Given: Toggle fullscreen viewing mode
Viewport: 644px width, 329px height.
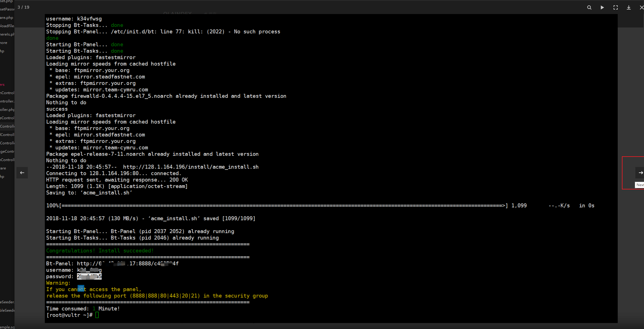Looking at the screenshot, I should click(x=615, y=7).
